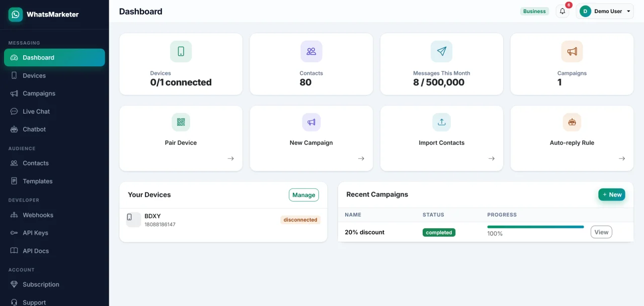The height and width of the screenshot is (306, 644).
Task: Click the arrow on the Pair Device card
Action: 231,159
